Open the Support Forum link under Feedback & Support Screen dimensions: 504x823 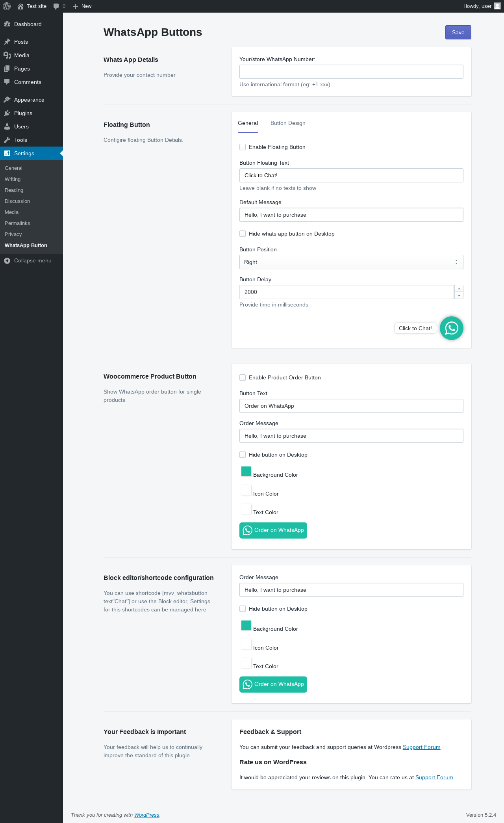tap(421, 747)
